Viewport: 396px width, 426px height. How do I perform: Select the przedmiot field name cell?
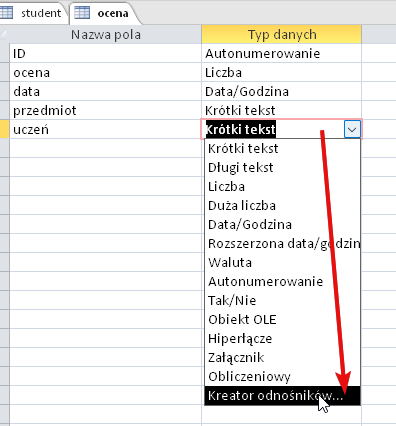coord(105,110)
